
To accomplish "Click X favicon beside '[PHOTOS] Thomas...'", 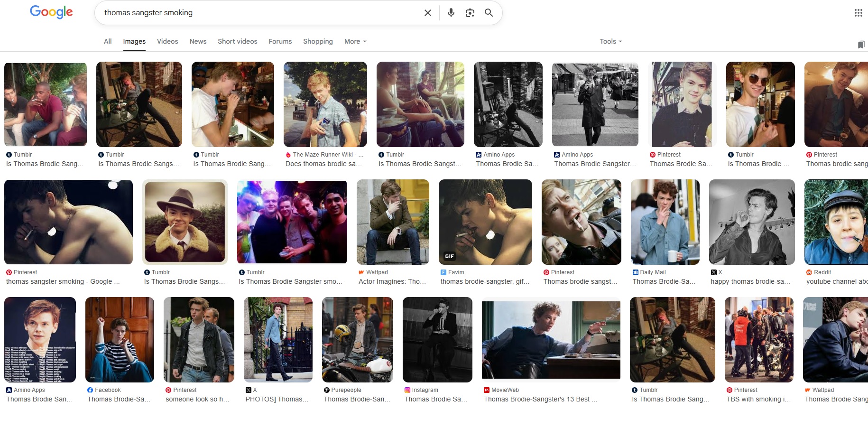I will tap(249, 390).
